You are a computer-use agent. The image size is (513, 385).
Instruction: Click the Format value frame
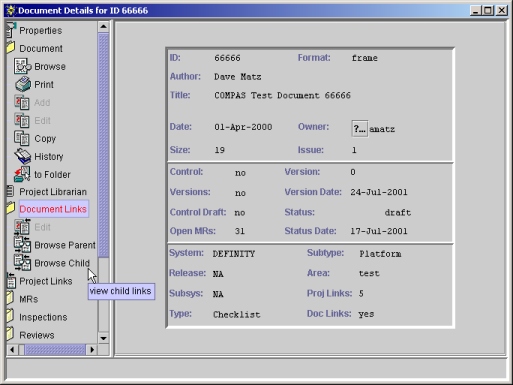365,58
